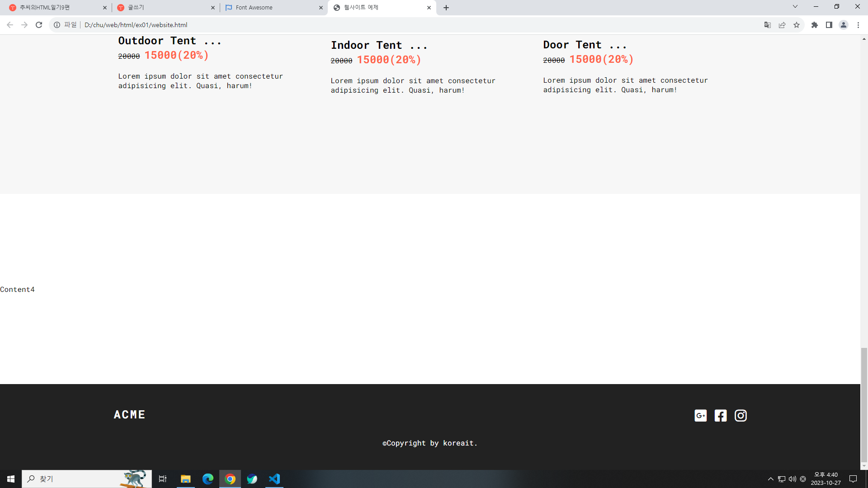Viewport: 868px width, 488px height.
Task: Open a new browser tab
Action: click(x=446, y=8)
